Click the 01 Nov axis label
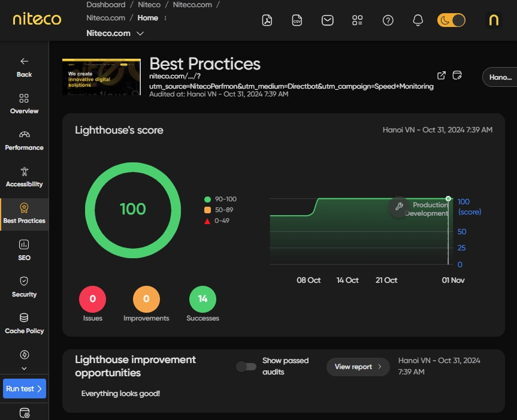Image resolution: width=517 pixels, height=420 pixels. coord(453,280)
